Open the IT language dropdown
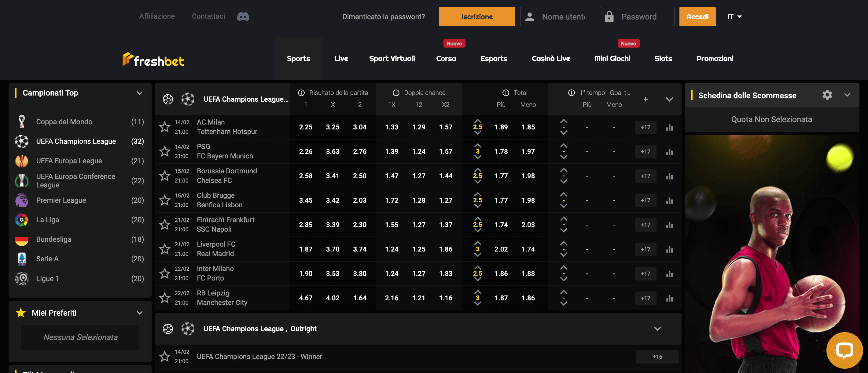The width and height of the screenshot is (868, 373). click(734, 16)
